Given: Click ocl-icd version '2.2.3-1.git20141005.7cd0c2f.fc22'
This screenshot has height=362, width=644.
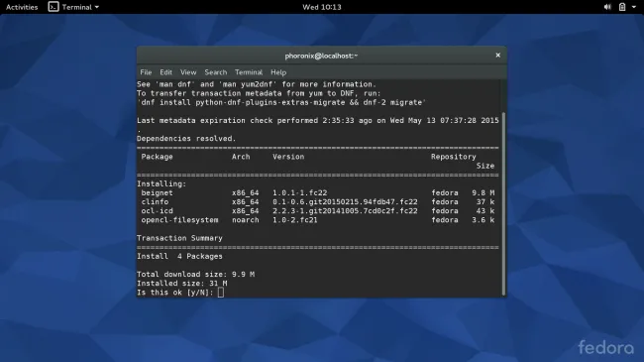Looking at the screenshot, I should (345, 210).
